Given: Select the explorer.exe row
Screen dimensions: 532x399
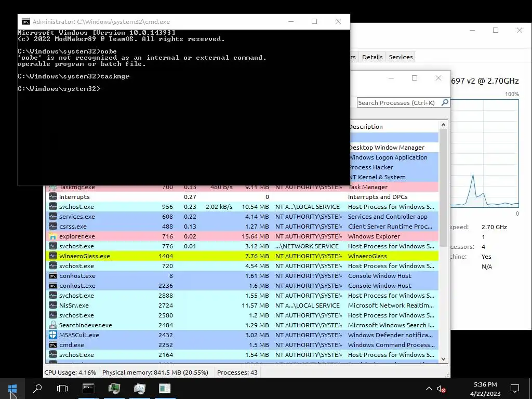Looking at the screenshot, I should point(242,236).
